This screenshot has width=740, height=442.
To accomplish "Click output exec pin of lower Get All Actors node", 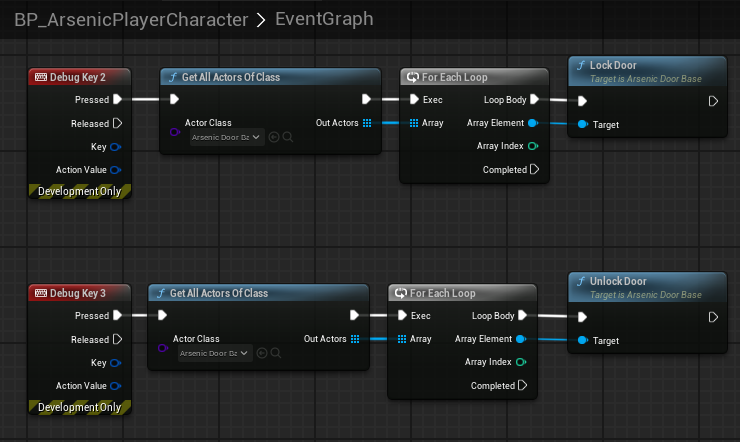I will click(354, 316).
